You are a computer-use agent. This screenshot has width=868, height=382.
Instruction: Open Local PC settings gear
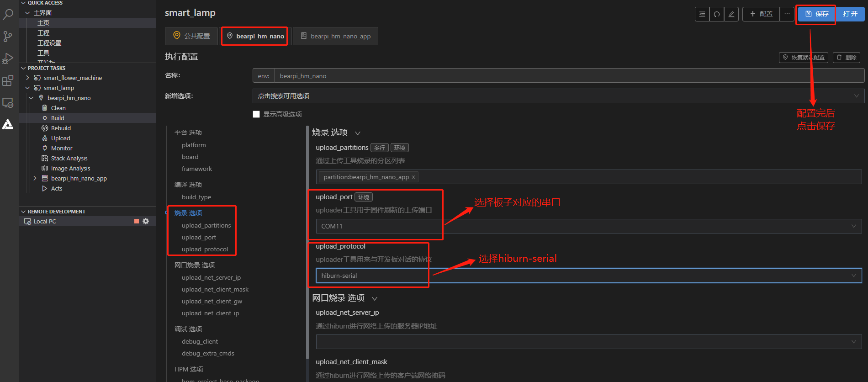click(146, 221)
